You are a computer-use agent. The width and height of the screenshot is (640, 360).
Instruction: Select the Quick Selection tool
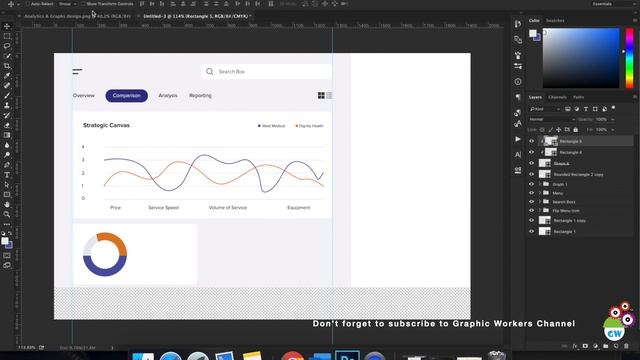(7, 56)
